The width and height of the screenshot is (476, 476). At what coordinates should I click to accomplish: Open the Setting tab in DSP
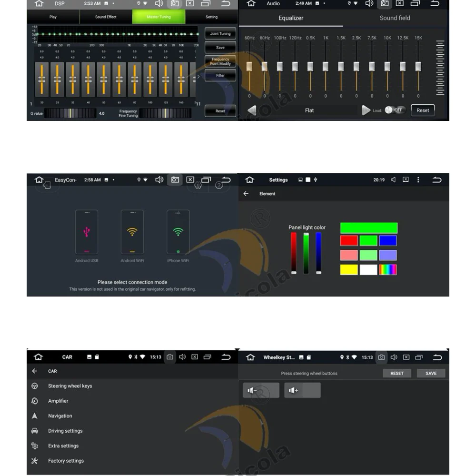coord(212,17)
